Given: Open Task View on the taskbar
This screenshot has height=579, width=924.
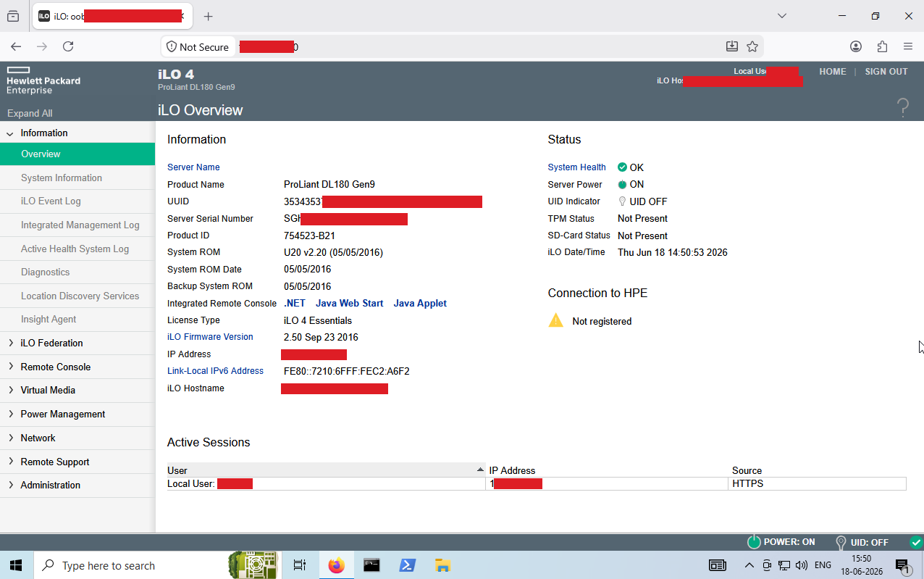Looking at the screenshot, I should tap(299, 565).
